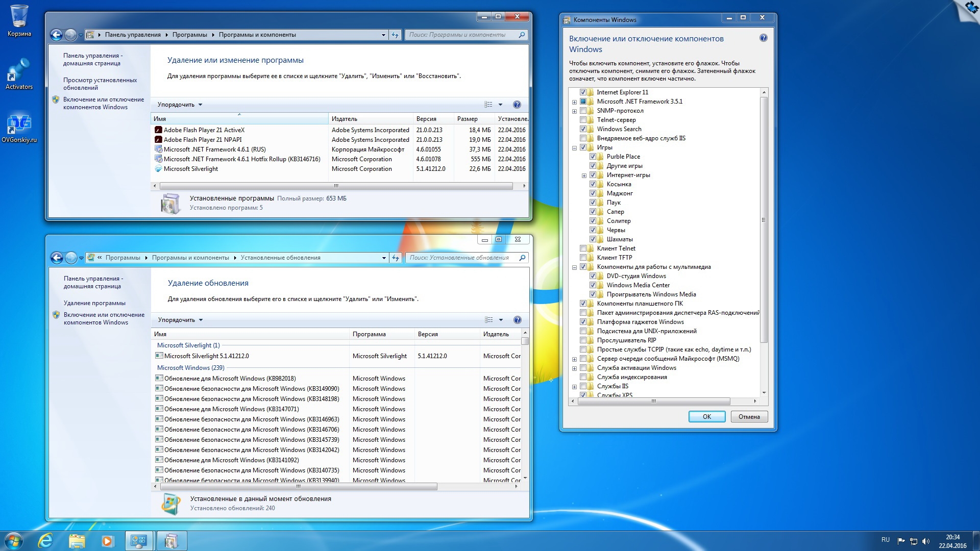
Task: Sort programs by the Издатель column header
Action: pyautogui.click(x=371, y=119)
